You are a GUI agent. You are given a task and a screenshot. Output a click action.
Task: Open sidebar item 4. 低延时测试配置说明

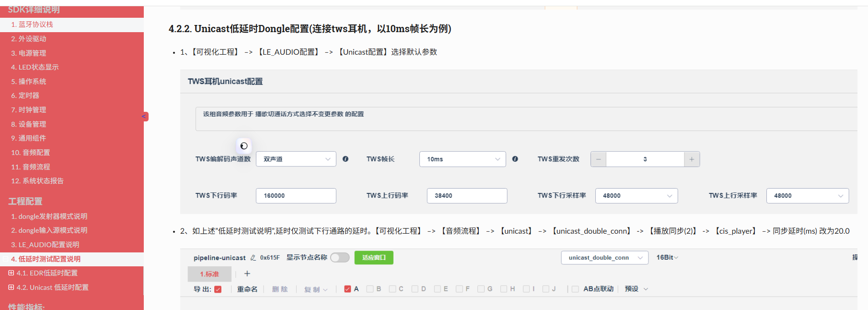click(x=72, y=259)
